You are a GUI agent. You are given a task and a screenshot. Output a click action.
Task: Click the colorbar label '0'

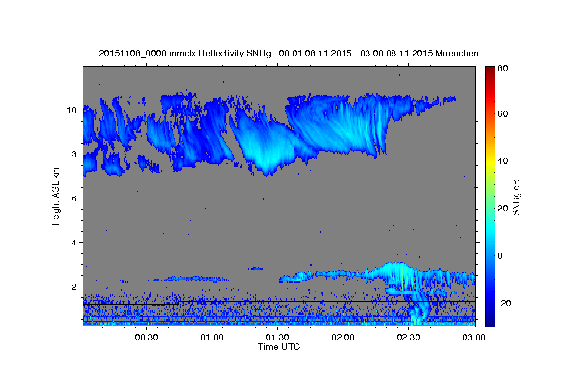pos(500,256)
